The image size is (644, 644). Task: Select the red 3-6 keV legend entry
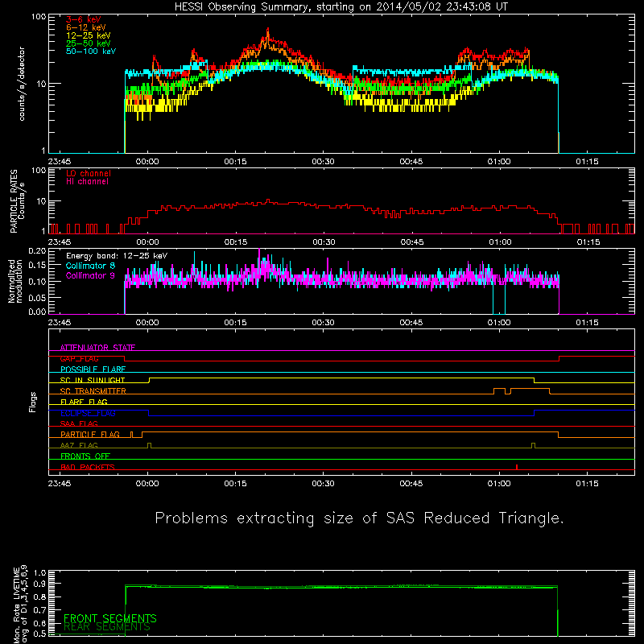(84, 19)
